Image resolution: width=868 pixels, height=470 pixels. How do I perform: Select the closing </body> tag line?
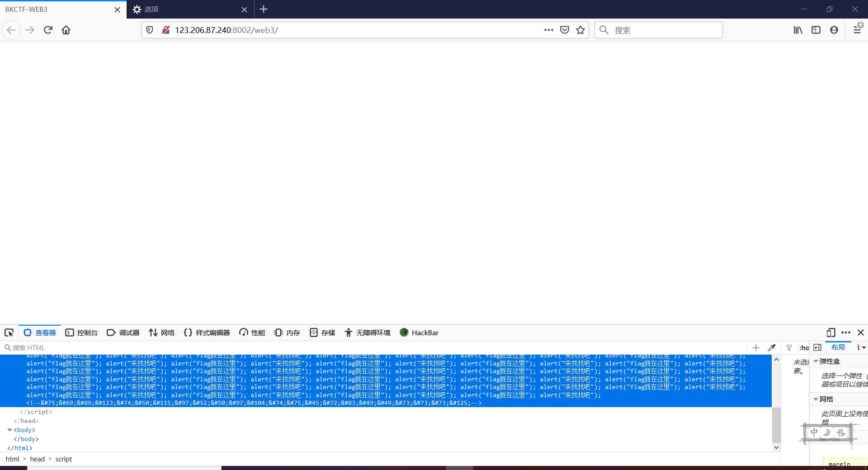pos(26,439)
